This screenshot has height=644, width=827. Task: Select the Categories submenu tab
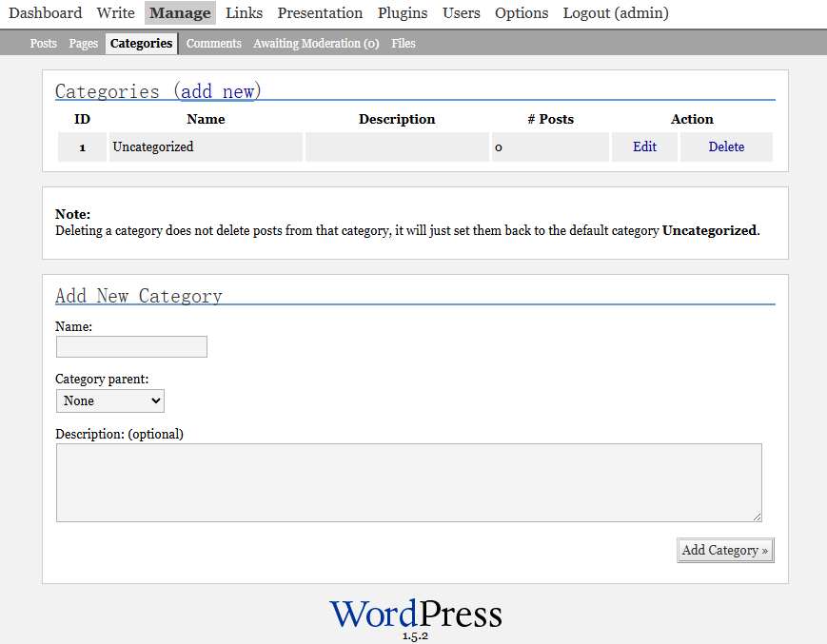[142, 43]
